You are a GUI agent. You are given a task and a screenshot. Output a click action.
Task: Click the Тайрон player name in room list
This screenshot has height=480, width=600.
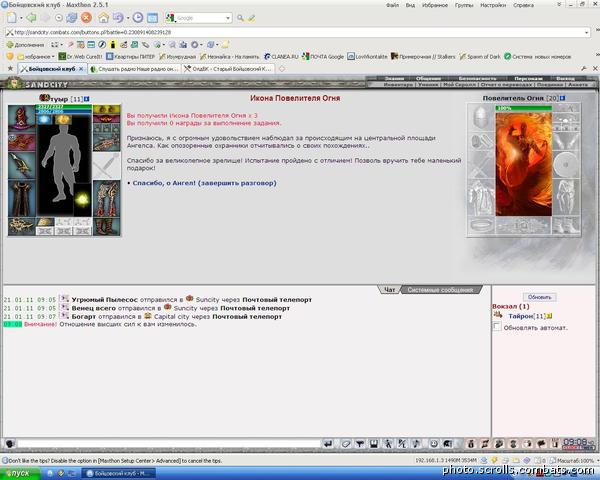[520, 316]
